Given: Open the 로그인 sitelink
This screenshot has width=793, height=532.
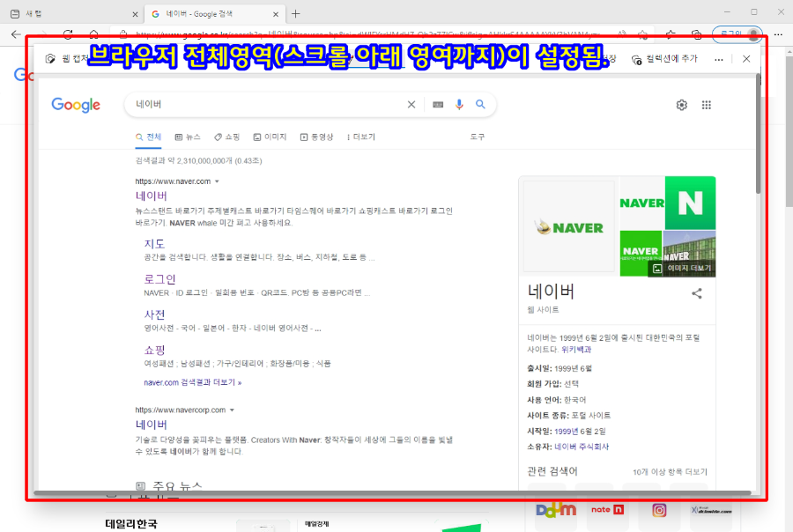Looking at the screenshot, I should (159, 279).
